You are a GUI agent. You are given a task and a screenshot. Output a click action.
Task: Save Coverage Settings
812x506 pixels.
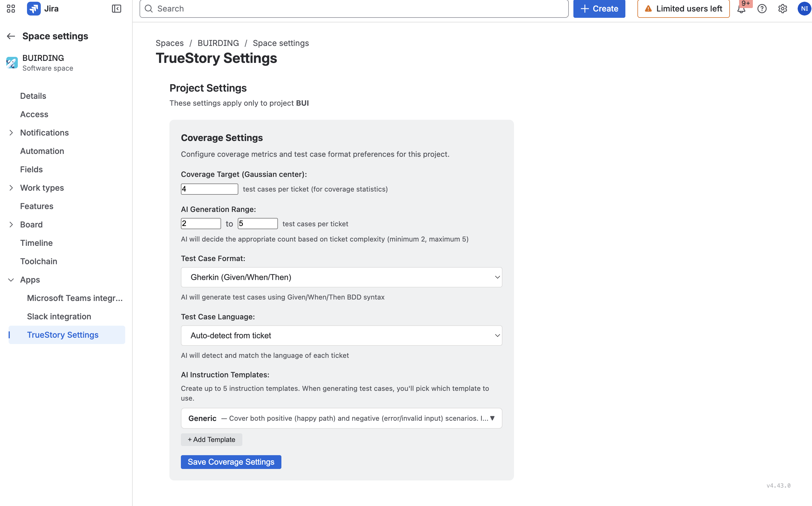pyautogui.click(x=231, y=462)
